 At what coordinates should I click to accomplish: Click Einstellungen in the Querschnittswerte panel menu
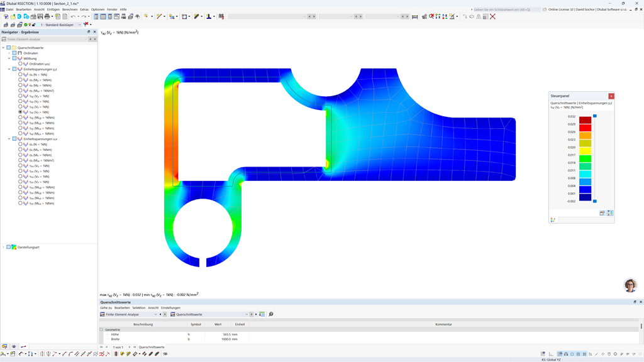(x=170, y=307)
